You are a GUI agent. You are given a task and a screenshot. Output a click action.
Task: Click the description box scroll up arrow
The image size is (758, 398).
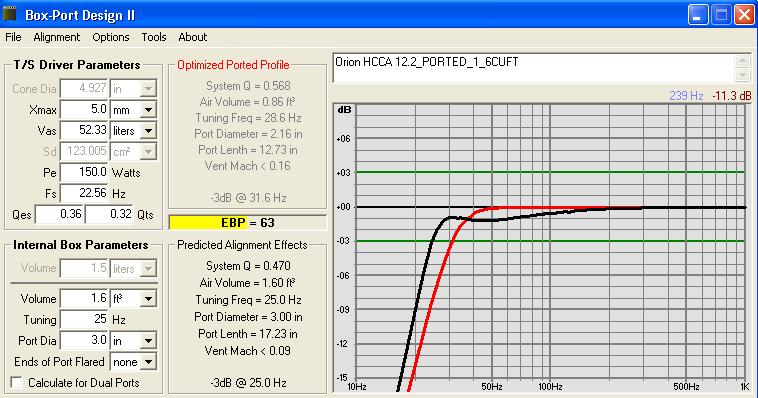coord(743,61)
